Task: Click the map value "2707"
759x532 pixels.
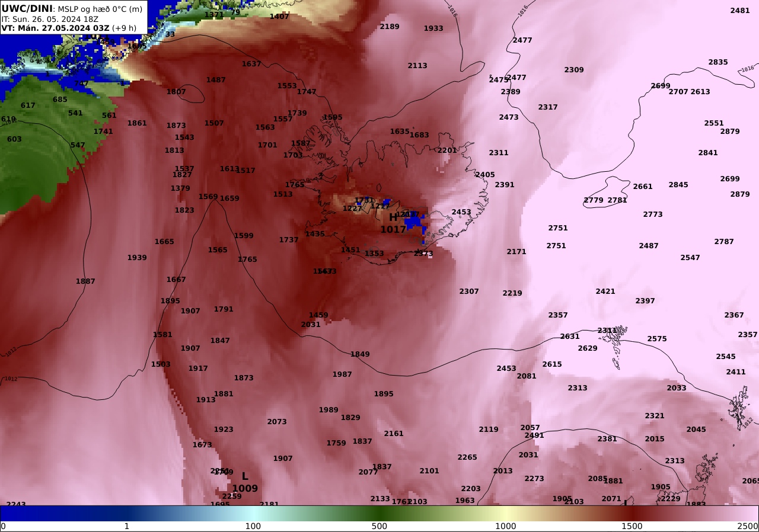Action: click(678, 92)
